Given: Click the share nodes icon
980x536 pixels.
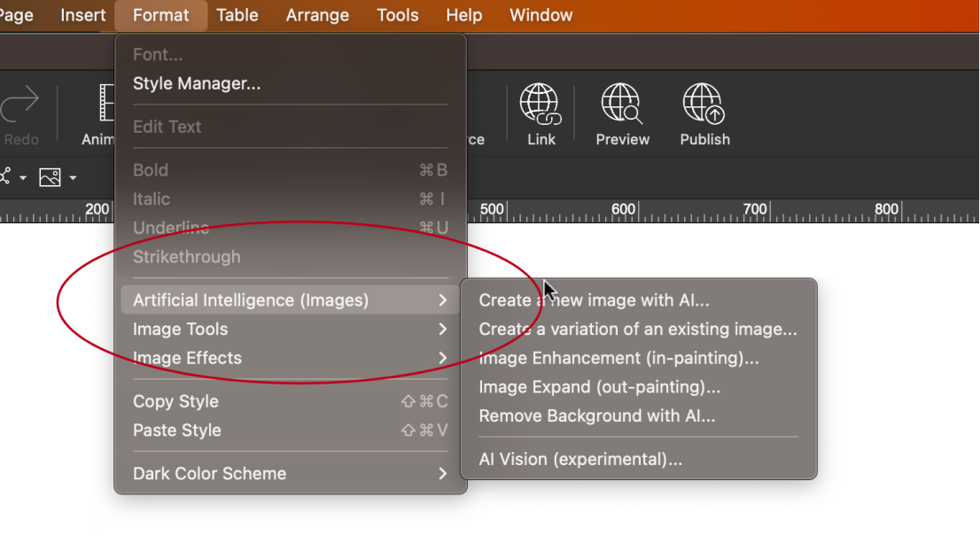Looking at the screenshot, I should point(5,177).
